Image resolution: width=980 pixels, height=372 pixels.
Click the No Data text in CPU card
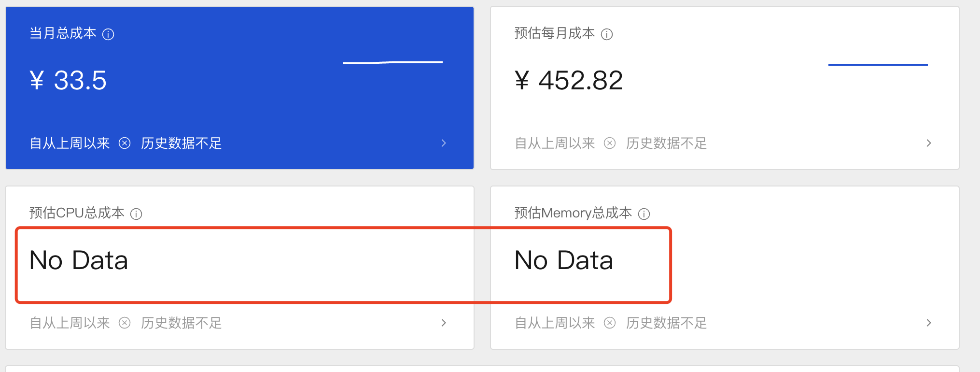pyautogui.click(x=78, y=260)
